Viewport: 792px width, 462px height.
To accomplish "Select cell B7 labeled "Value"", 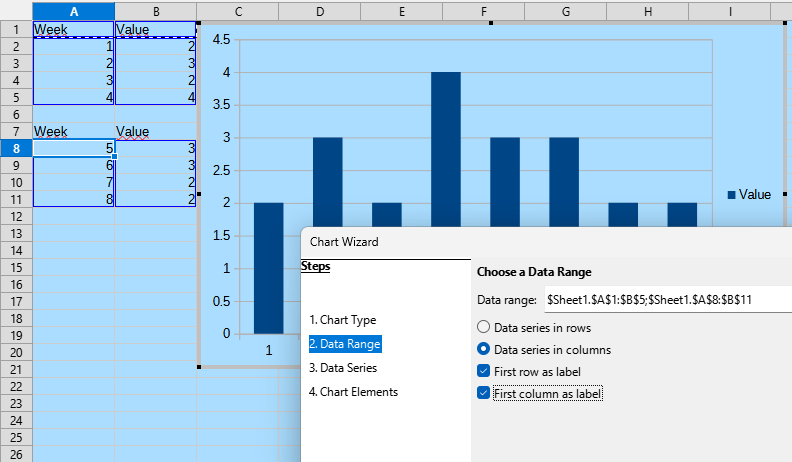I will pyautogui.click(x=155, y=132).
